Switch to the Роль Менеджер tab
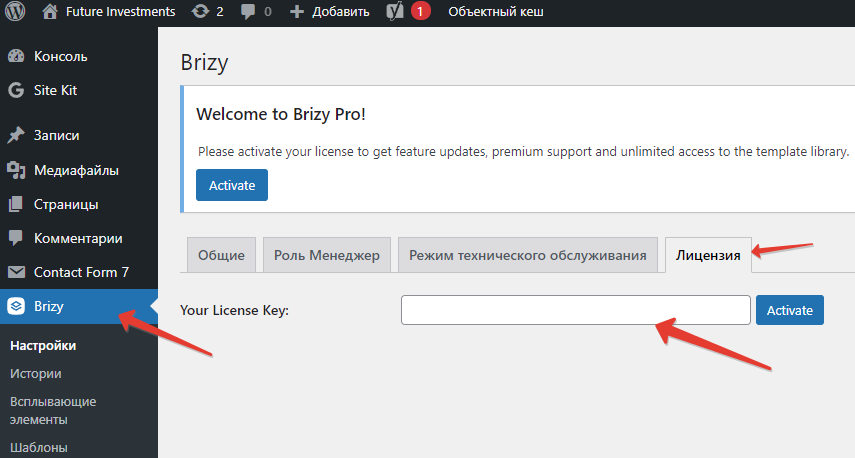 pos(327,255)
